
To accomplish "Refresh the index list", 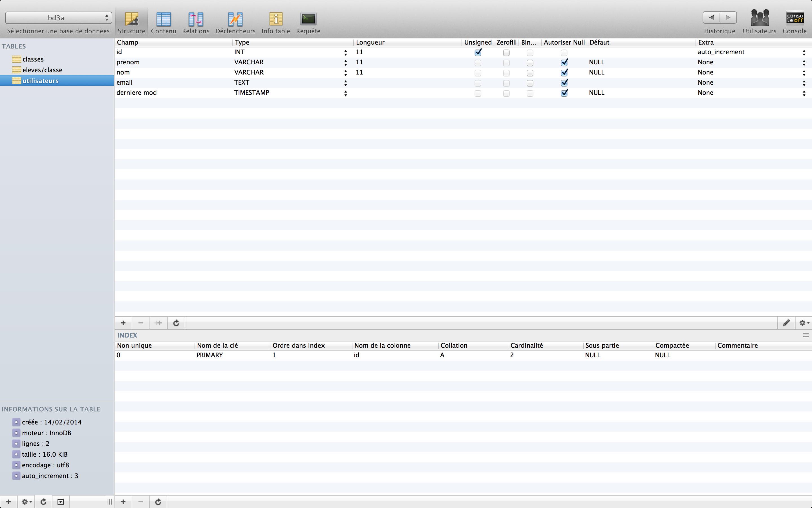I will pyautogui.click(x=158, y=502).
